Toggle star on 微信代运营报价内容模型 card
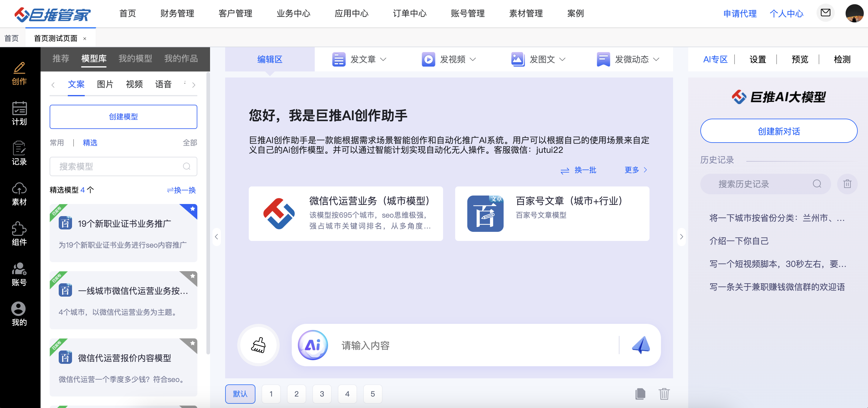The height and width of the screenshot is (408, 868). [x=192, y=343]
